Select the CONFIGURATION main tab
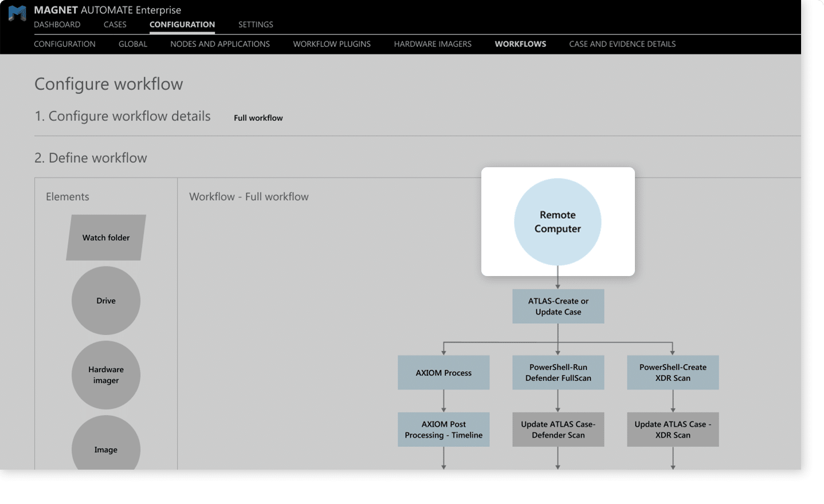The width and height of the screenshot is (824, 504). click(x=182, y=25)
